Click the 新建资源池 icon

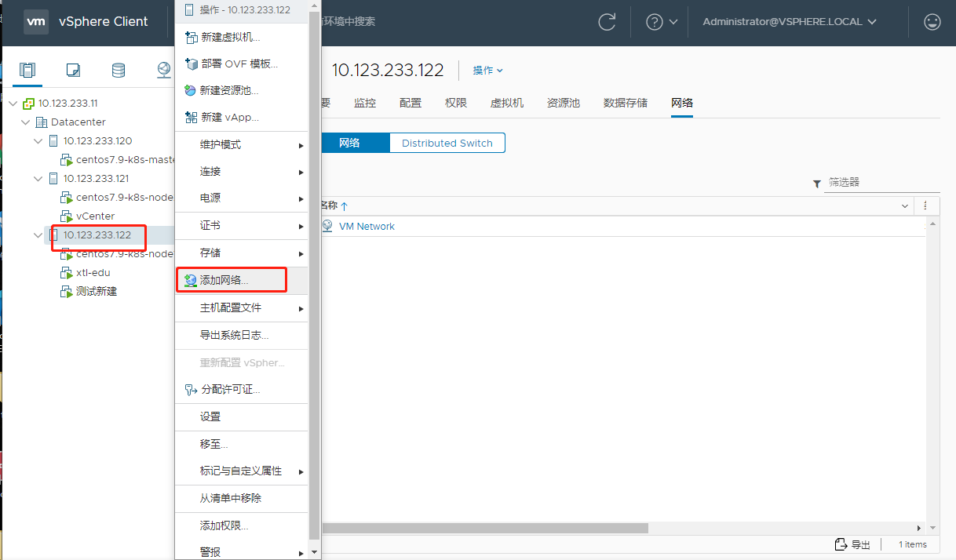coord(191,90)
